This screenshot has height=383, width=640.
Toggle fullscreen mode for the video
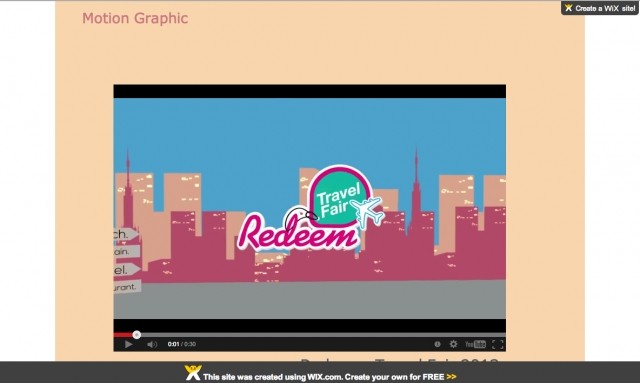pos(498,344)
